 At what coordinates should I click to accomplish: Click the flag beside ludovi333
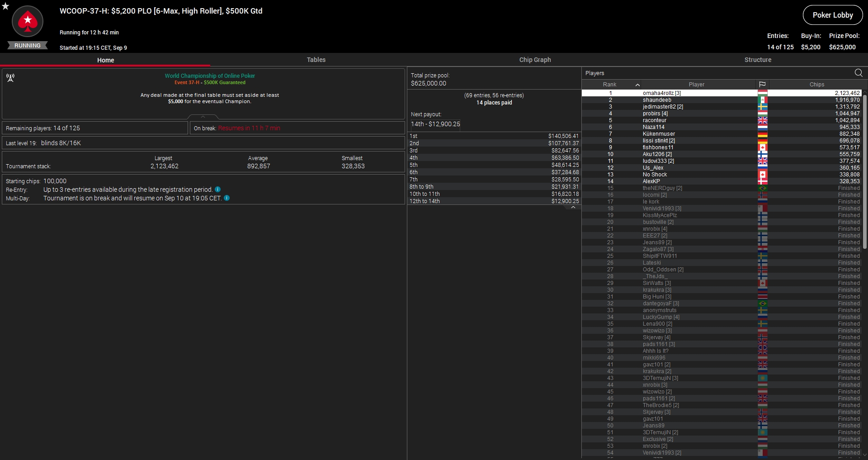[763, 161]
